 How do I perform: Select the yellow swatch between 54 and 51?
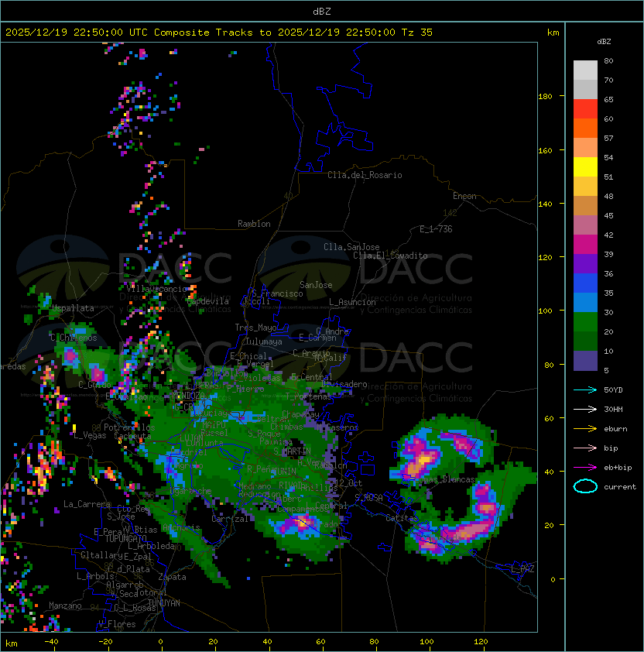click(585, 167)
